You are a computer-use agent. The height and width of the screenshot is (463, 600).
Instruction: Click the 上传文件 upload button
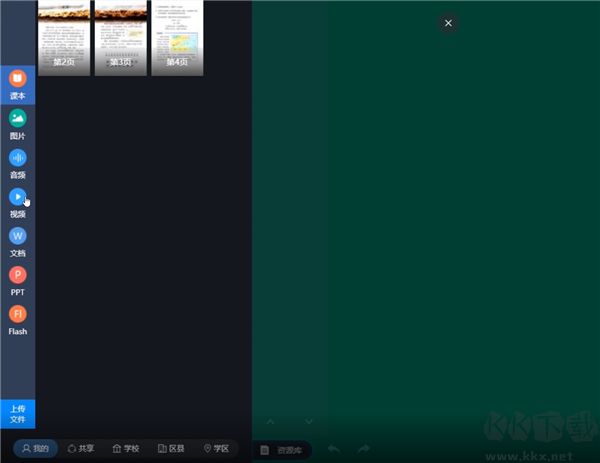(x=18, y=414)
